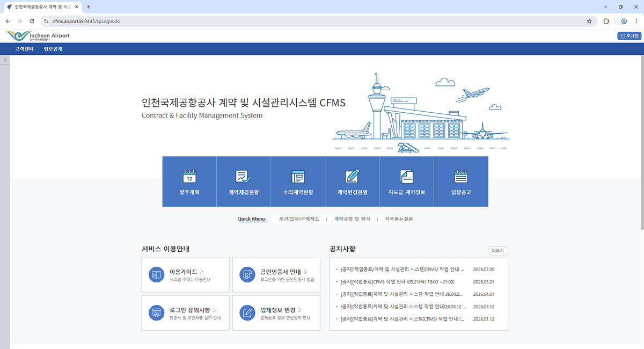The width and height of the screenshot is (644, 349).
Task: Open the 계약변경현황 pencil icon tile
Action: (x=352, y=181)
